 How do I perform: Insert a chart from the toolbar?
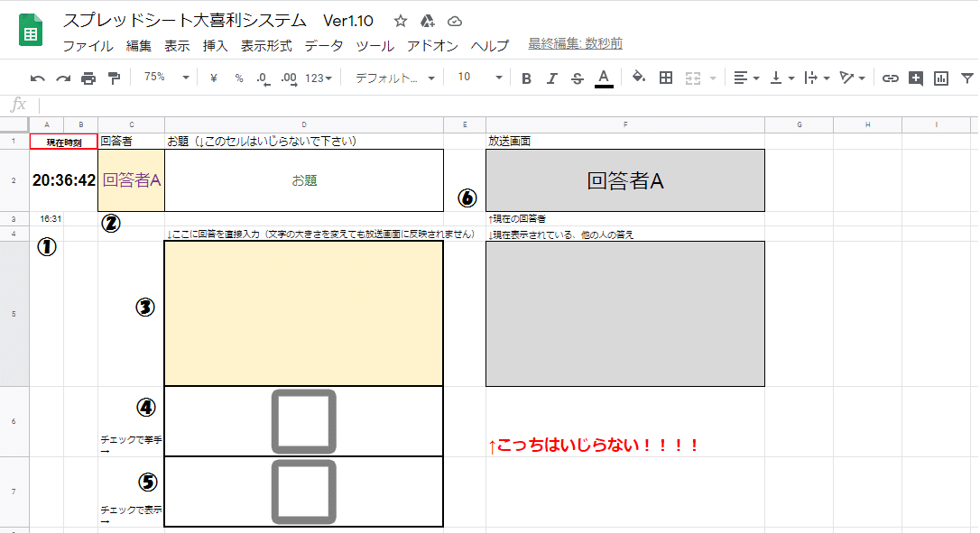click(x=939, y=78)
